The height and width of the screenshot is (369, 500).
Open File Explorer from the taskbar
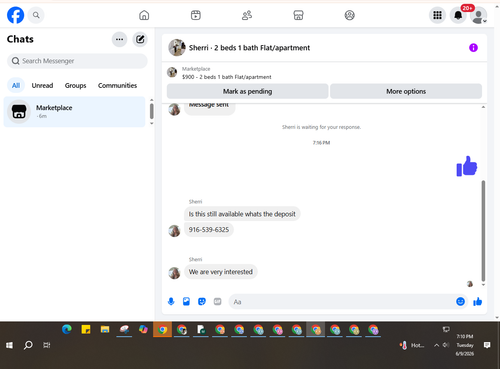click(x=105, y=330)
